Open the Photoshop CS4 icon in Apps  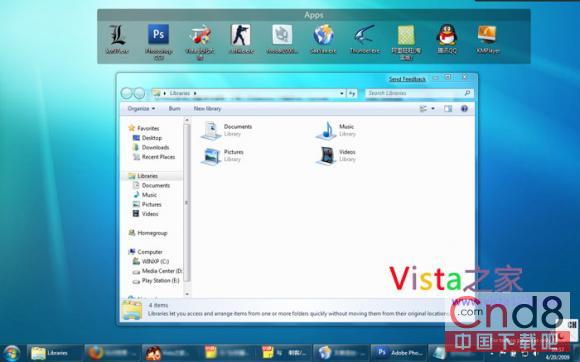tap(158, 34)
